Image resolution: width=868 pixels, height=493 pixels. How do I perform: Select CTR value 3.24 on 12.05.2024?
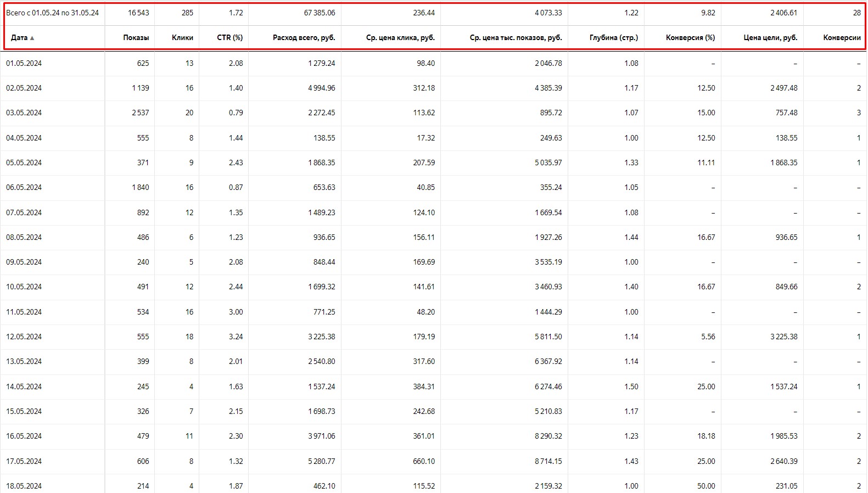(x=236, y=337)
